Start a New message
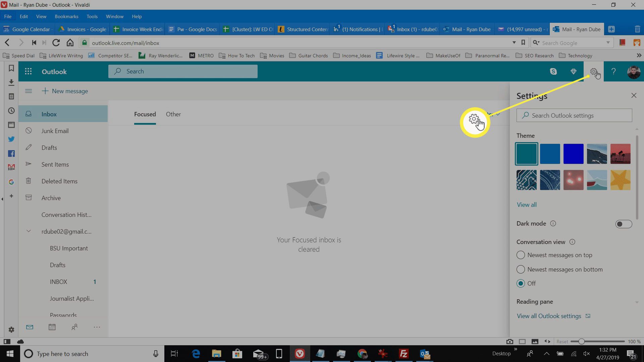This screenshot has width=644, height=362. click(x=65, y=91)
